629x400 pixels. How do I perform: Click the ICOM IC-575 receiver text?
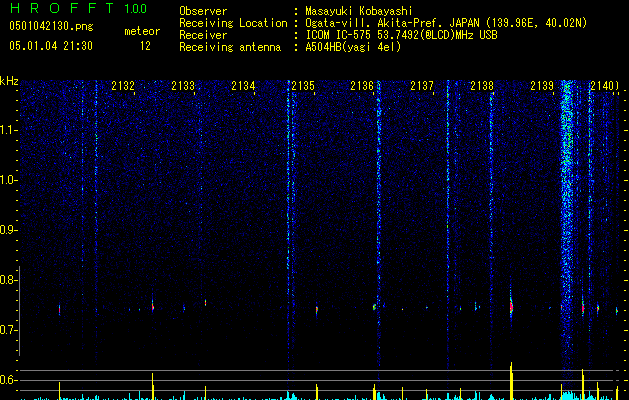coord(401,35)
